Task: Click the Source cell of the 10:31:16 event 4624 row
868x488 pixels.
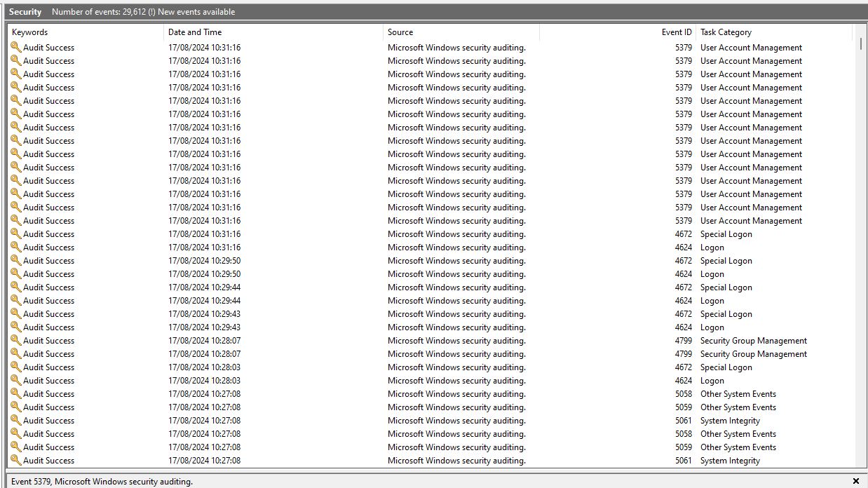Action: 456,248
